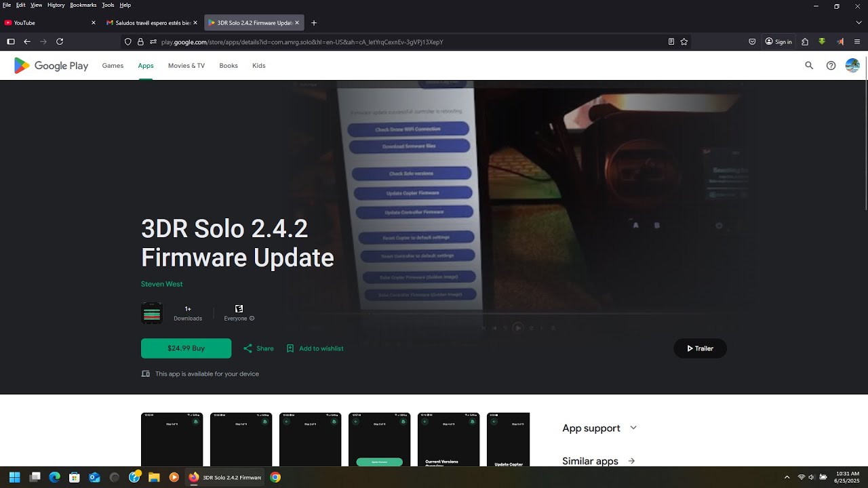Open the Google account avatar
Image resolution: width=868 pixels, height=488 pixels.
tap(852, 66)
